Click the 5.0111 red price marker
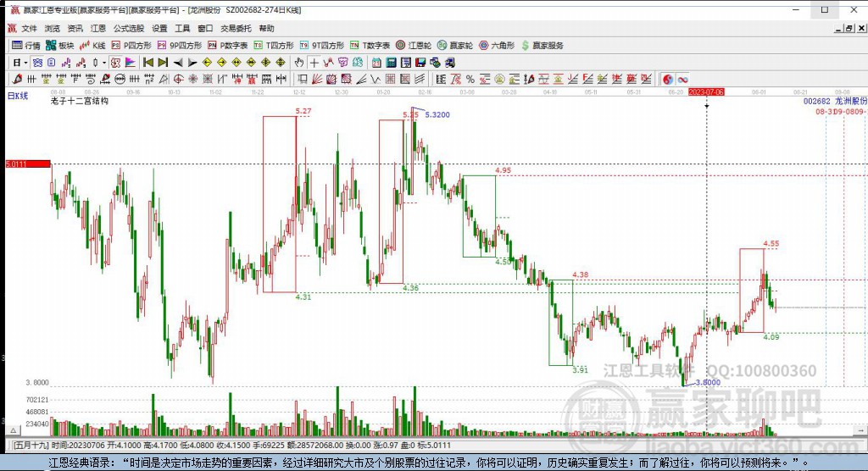868x471 pixels. point(28,163)
